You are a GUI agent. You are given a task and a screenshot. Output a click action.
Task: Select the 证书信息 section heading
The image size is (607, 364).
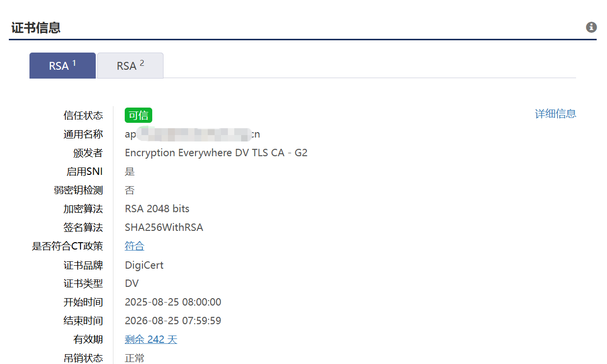click(x=36, y=28)
